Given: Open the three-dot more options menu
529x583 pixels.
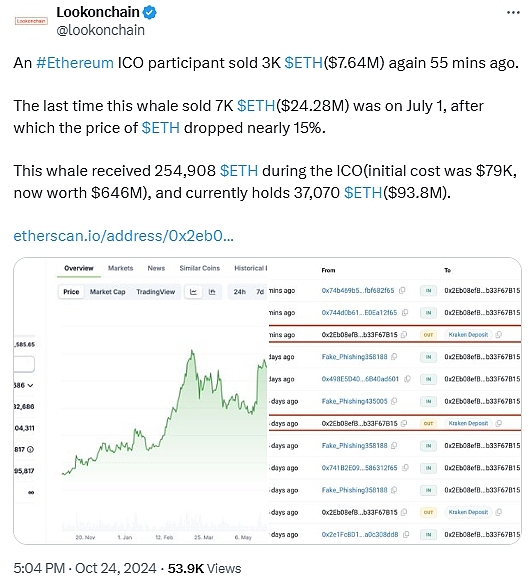Looking at the screenshot, I should click(x=513, y=13).
